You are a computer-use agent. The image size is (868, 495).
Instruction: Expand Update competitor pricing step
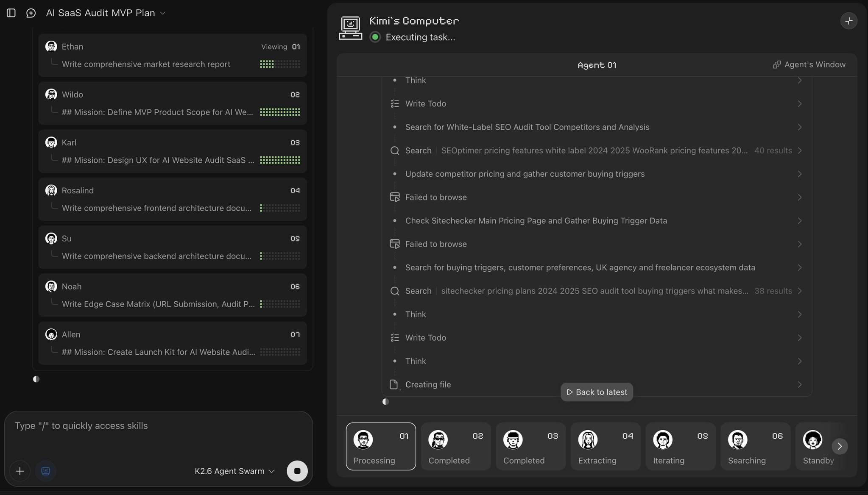pyautogui.click(x=597, y=174)
